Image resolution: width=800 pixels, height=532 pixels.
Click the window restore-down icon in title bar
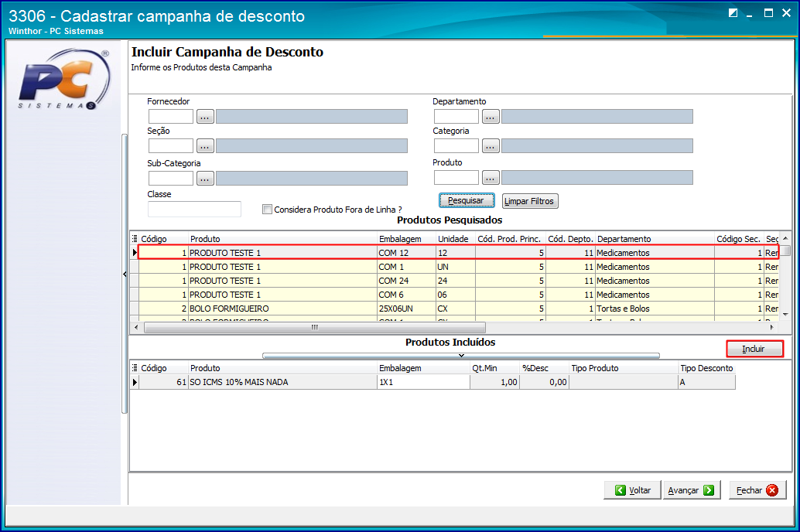(733, 13)
